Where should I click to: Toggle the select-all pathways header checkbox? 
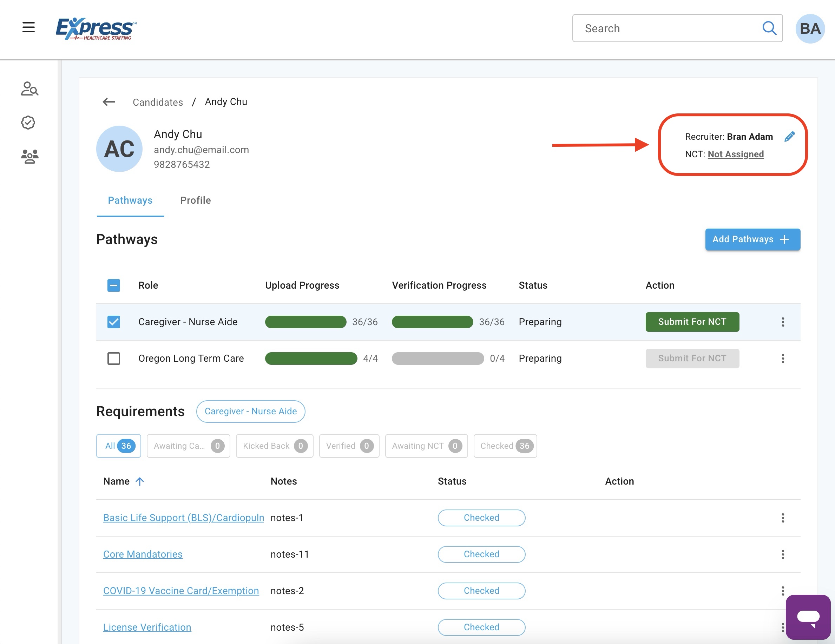(113, 285)
